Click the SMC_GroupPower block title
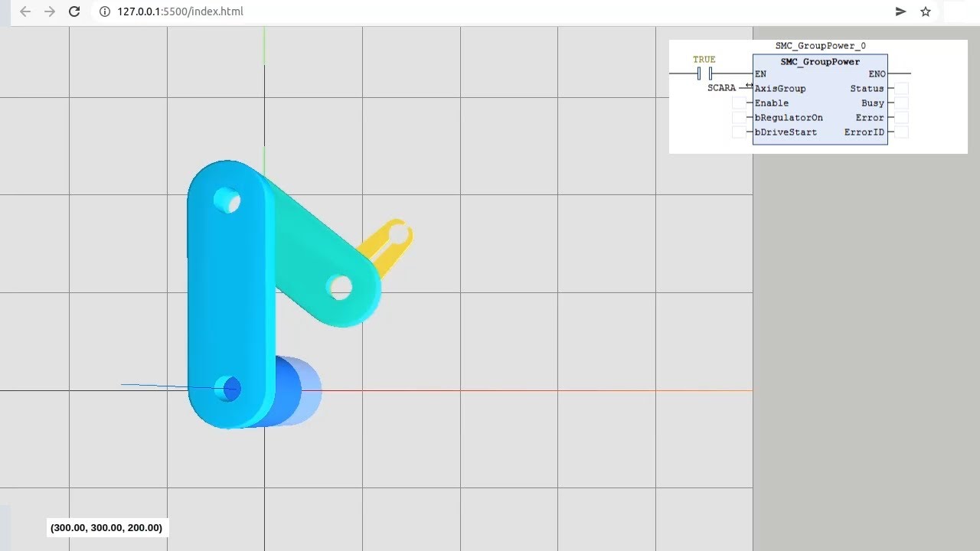Viewport: 980px width, 551px height. [820, 62]
